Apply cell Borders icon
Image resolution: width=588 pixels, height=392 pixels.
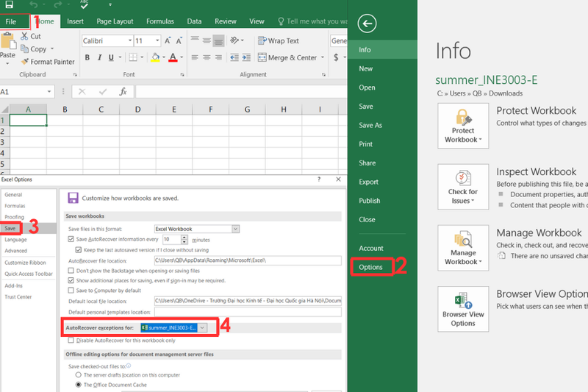(x=133, y=57)
